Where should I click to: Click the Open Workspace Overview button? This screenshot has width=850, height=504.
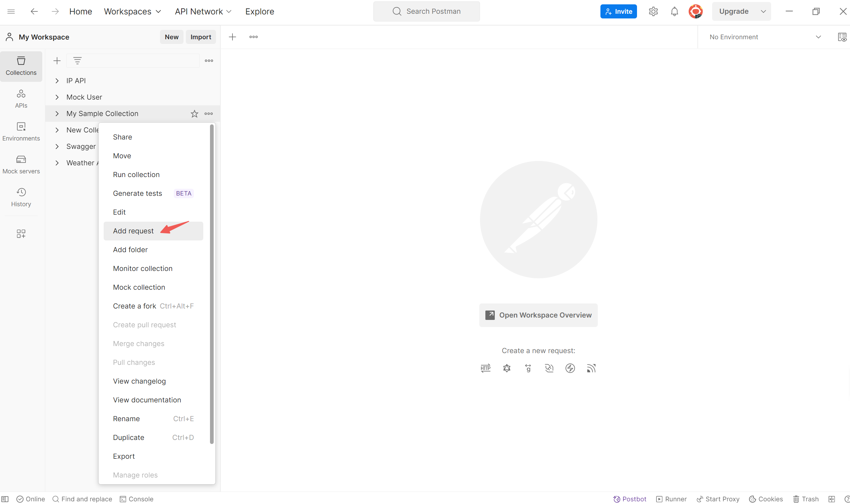point(538,315)
